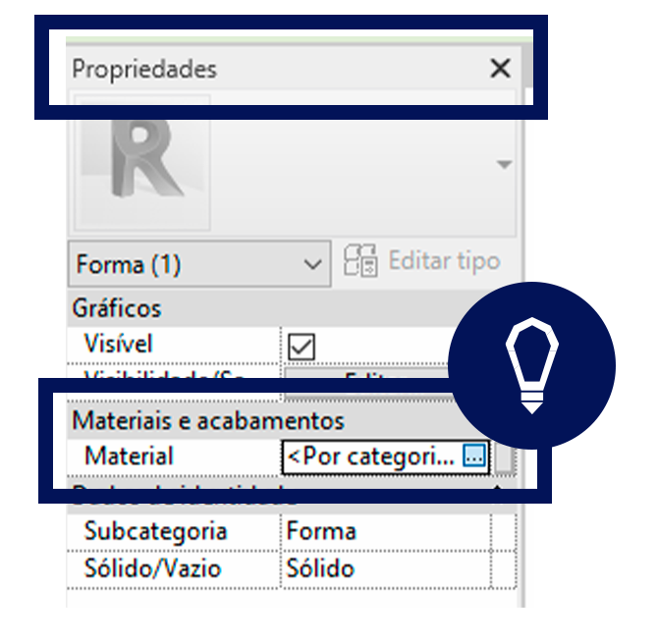Click the Materiais e acabamentos section header
658x644 pixels.
208,420
